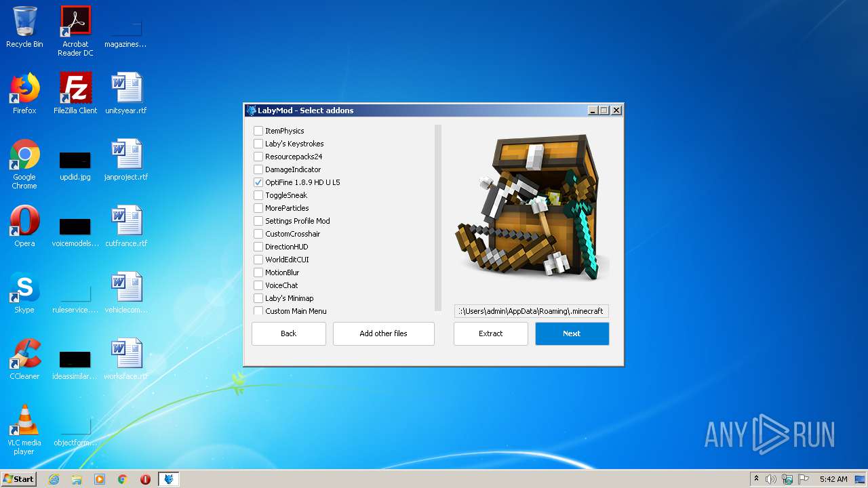Tick the Settings Profile Mod checkbox
This screenshot has height=488, width=868.
coord(258,221)
